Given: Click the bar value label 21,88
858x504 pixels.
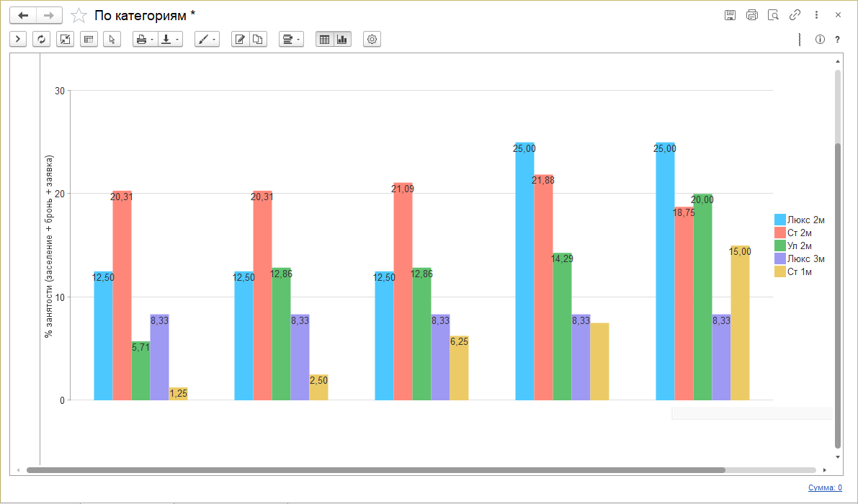Looking at the screenshot, I should (x=542, y=180).
